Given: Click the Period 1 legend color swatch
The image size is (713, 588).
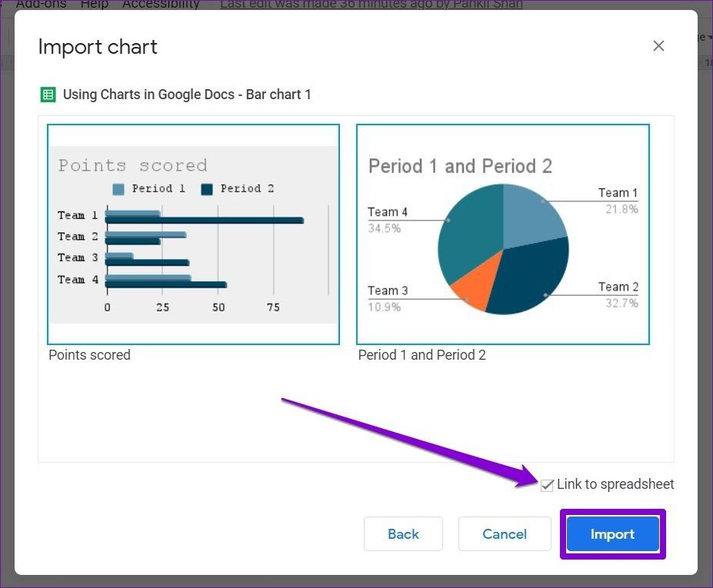Looking at the screenshot, I should pyautogui.click(x=118, y=190).
